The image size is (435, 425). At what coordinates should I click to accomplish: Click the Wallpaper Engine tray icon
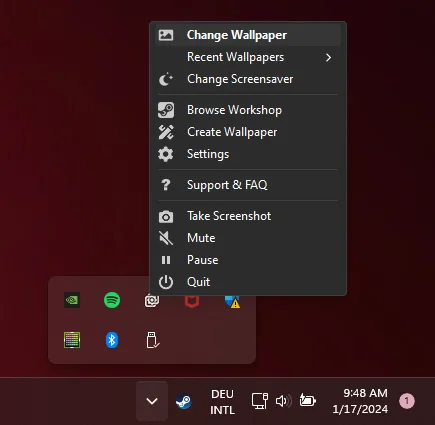[152, 301]
